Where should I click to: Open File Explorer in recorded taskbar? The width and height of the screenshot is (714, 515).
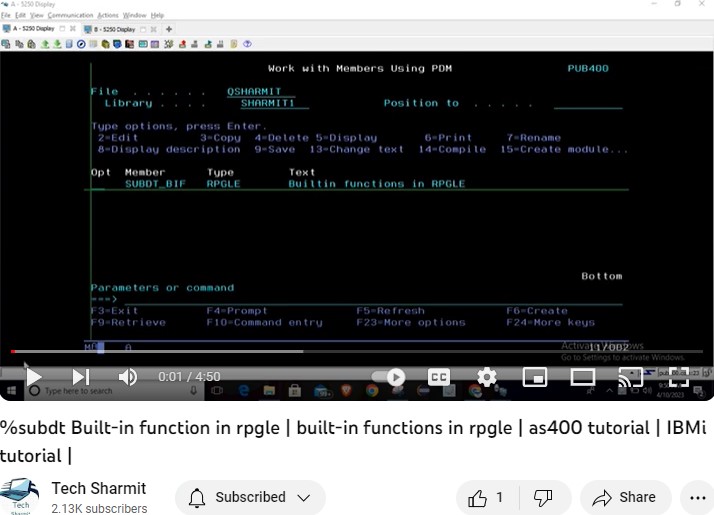pos(269,390)
